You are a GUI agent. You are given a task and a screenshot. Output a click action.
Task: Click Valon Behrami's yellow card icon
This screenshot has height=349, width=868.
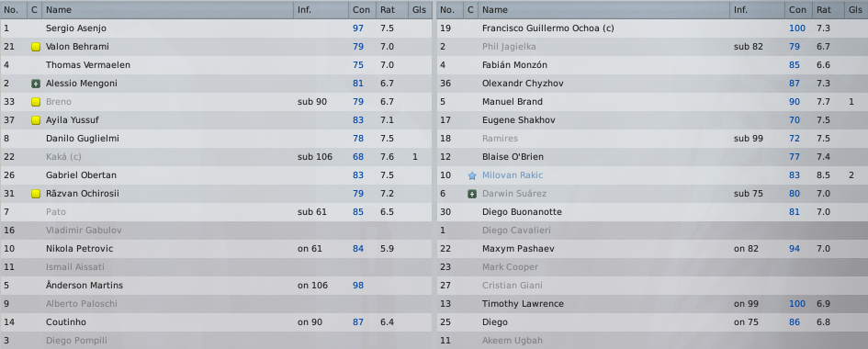tap(36, 47)
